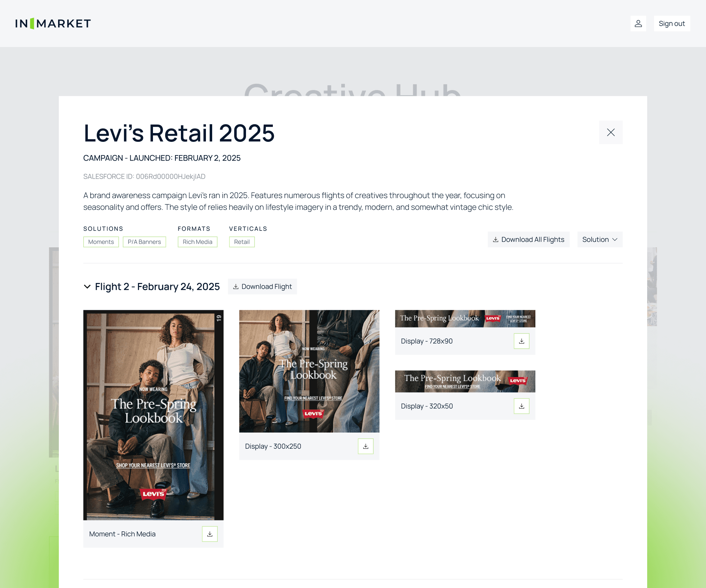Download the Moment - Rich Media creative
Screen dimensions: 706x588
coord(210,534)
